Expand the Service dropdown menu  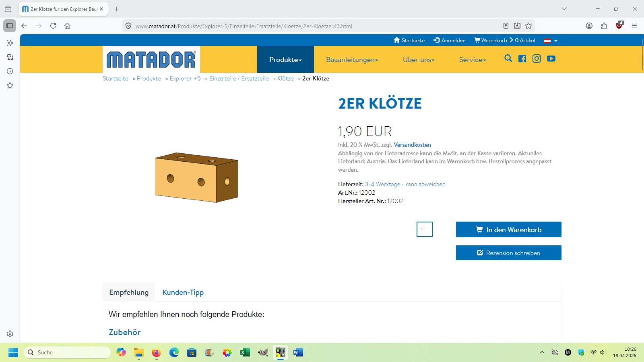click(x=473, y=60)
